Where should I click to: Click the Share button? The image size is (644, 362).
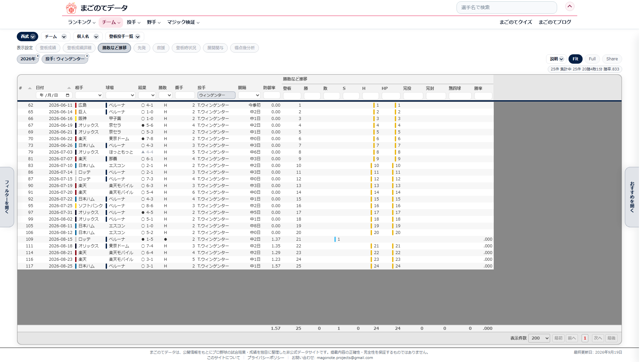(612, 59)
